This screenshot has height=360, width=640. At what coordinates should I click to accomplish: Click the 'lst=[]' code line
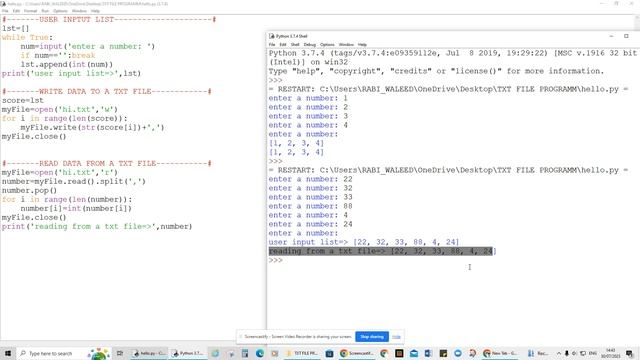tap(16, 29)
